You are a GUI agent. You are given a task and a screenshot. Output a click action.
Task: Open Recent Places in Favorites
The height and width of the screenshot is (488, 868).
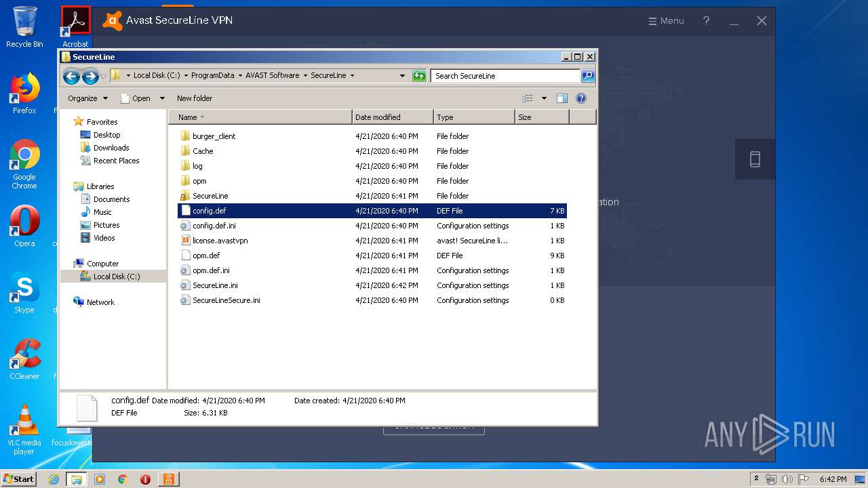[x=116, y=161]
